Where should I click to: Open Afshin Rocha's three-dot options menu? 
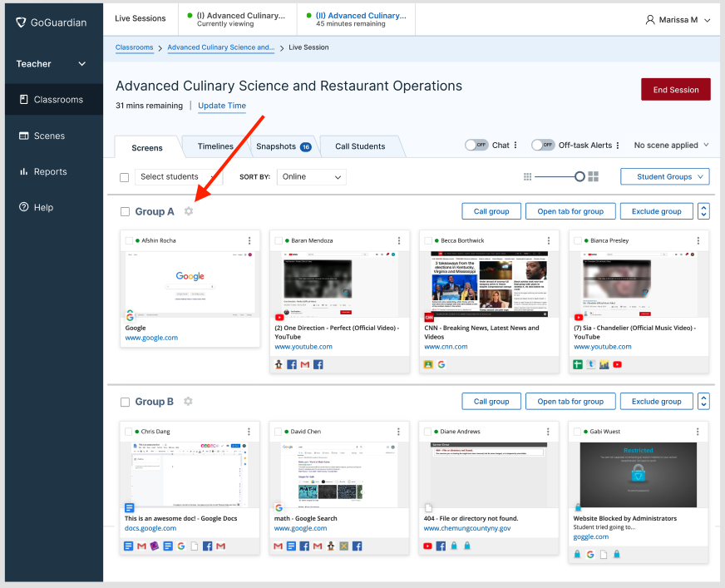[x=249, y=241]
